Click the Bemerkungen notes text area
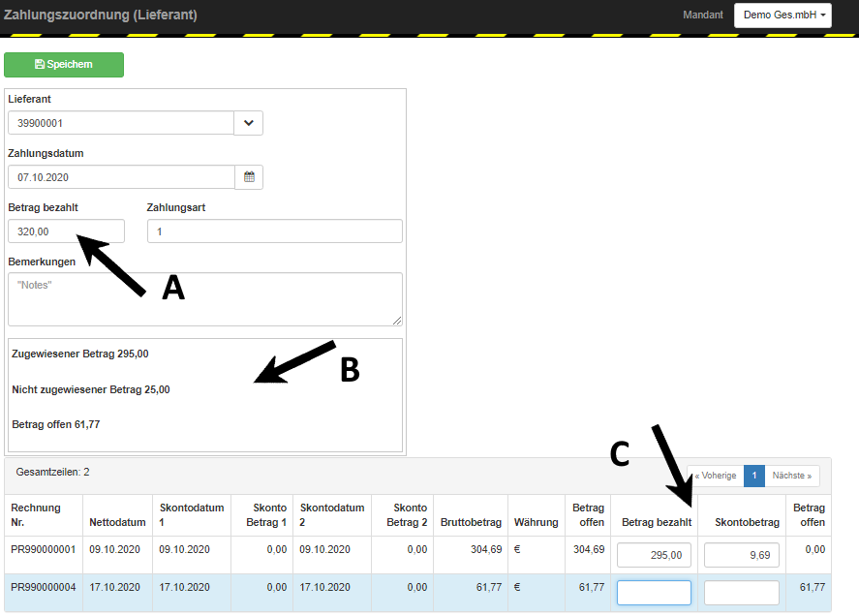This screenshot has height=616, width=859. click(205, 299)
